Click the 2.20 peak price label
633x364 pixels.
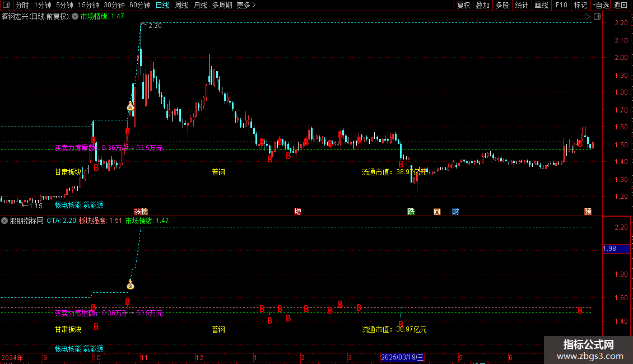pyautogui.click(x=155, y=26)
